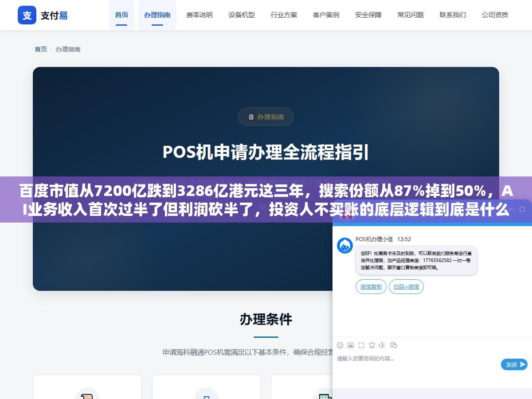
Task: Click the POS机申请办理全流程指引 headline
Action: point(266,152)
